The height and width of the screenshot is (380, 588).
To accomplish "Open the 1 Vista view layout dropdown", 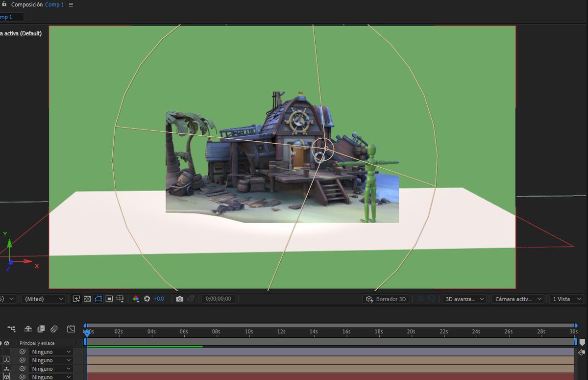I will pos(566,299).
